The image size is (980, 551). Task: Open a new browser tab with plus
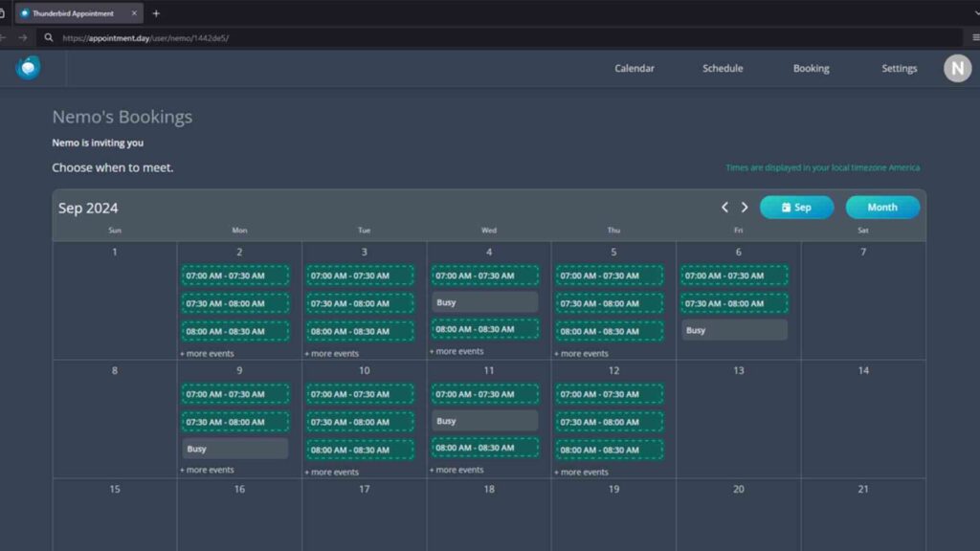click(156, 13)
